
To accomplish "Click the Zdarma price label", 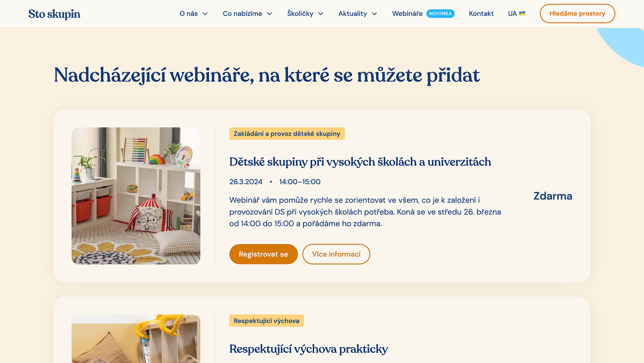I will 553,196.
